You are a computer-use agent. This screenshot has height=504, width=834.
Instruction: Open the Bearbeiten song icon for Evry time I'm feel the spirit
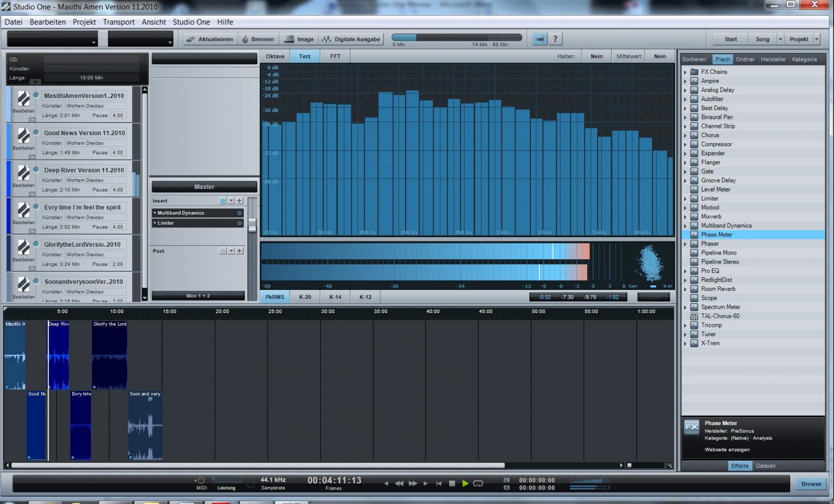pyautogui.click(x=24, y=210)
